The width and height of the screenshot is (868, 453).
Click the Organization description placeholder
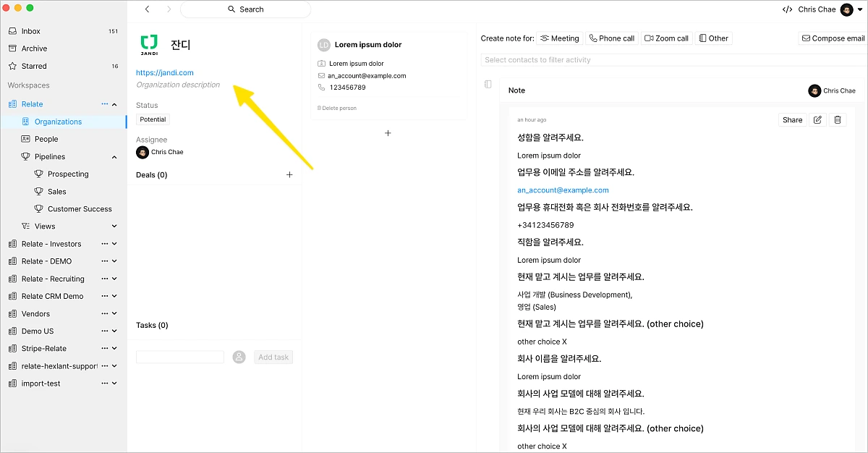178,85
